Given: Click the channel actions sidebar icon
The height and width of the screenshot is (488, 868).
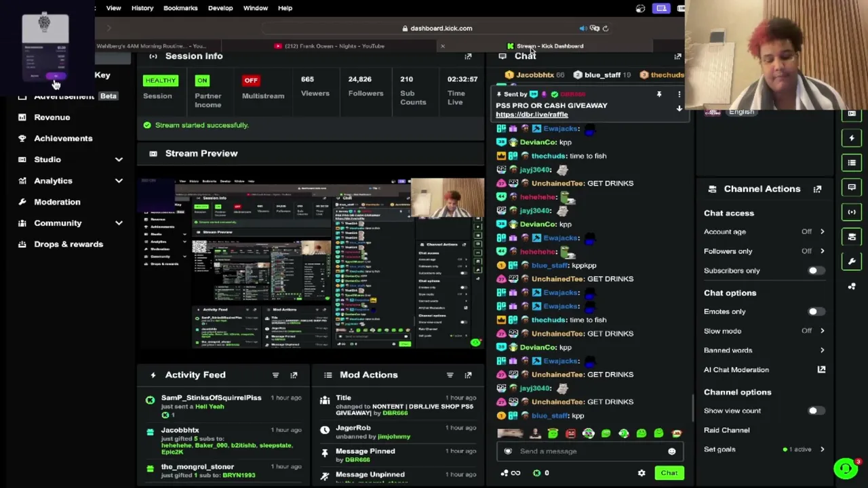Looking at the screenshot, I should tap(852, 237).
